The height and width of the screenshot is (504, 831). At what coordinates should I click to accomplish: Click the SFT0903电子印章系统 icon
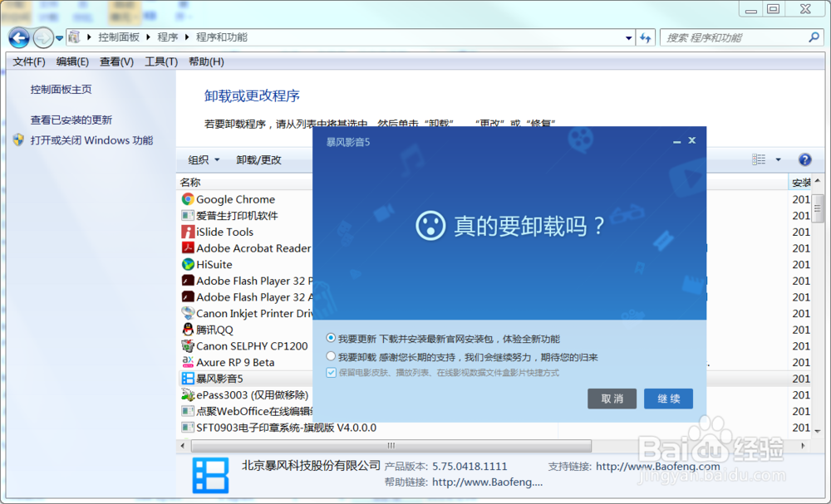click(188, 428)
